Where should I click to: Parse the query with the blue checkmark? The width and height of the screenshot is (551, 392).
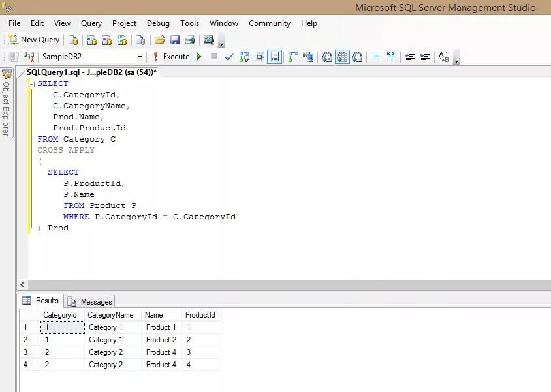[x=229, y=57]
